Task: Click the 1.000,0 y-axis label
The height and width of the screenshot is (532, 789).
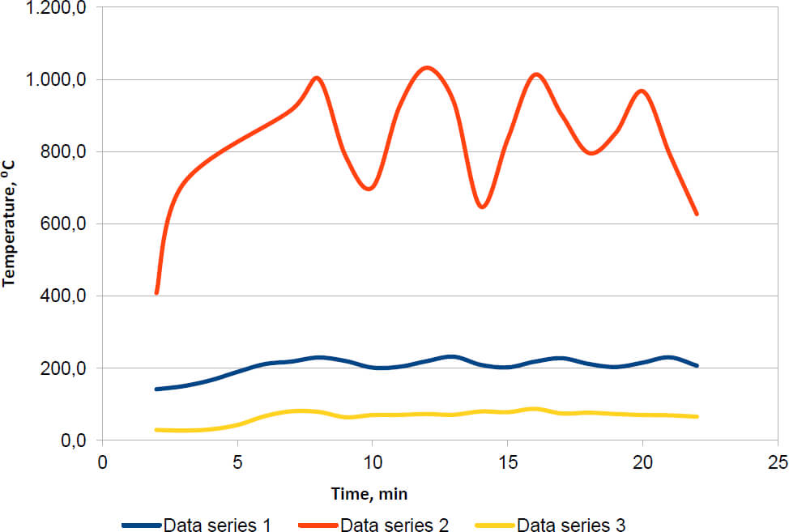Action: [x=58, y=79]
